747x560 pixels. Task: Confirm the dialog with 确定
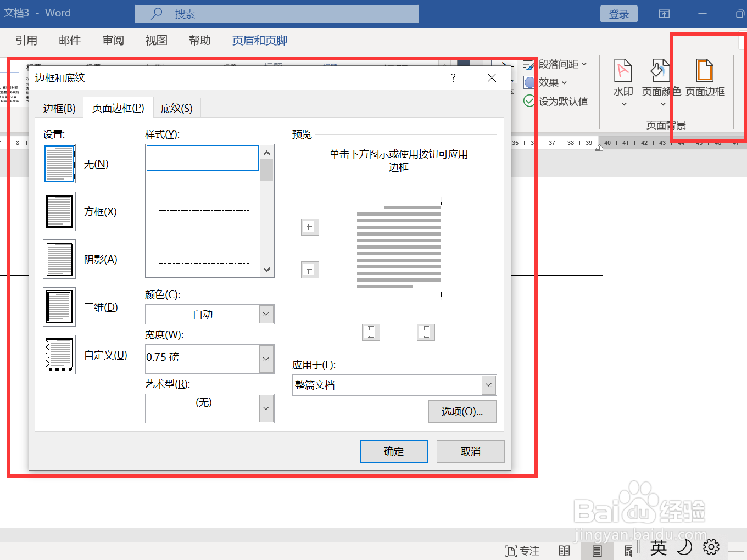394,451
